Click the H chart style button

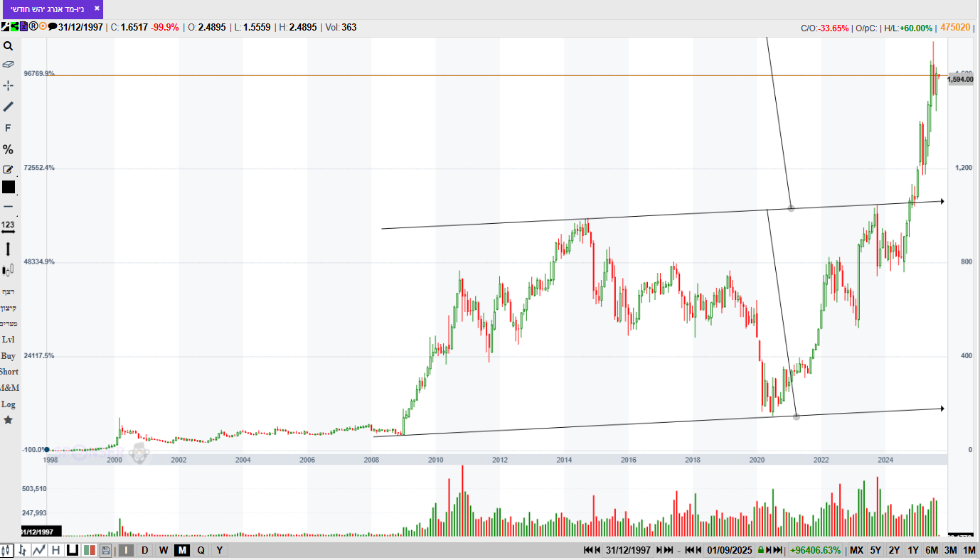[55, 550]
